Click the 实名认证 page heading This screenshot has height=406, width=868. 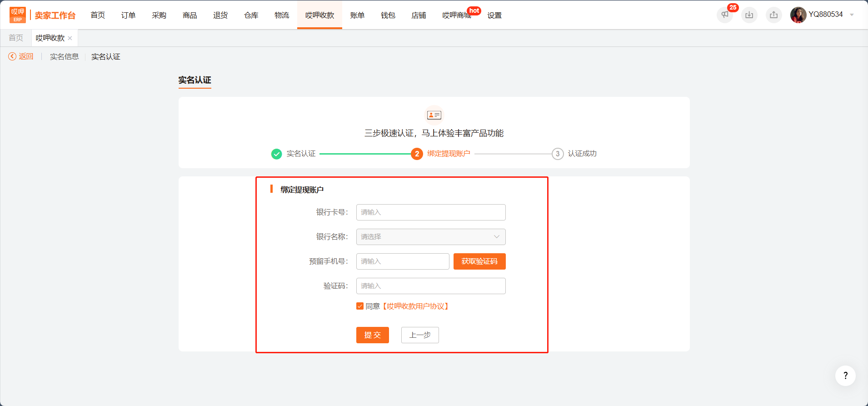195,80
